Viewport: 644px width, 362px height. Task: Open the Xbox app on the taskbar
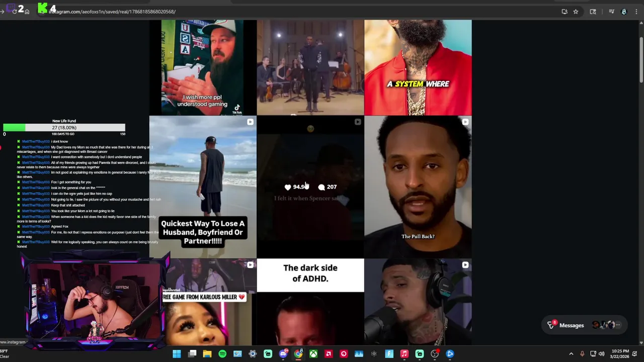click(x=313, y=354)
